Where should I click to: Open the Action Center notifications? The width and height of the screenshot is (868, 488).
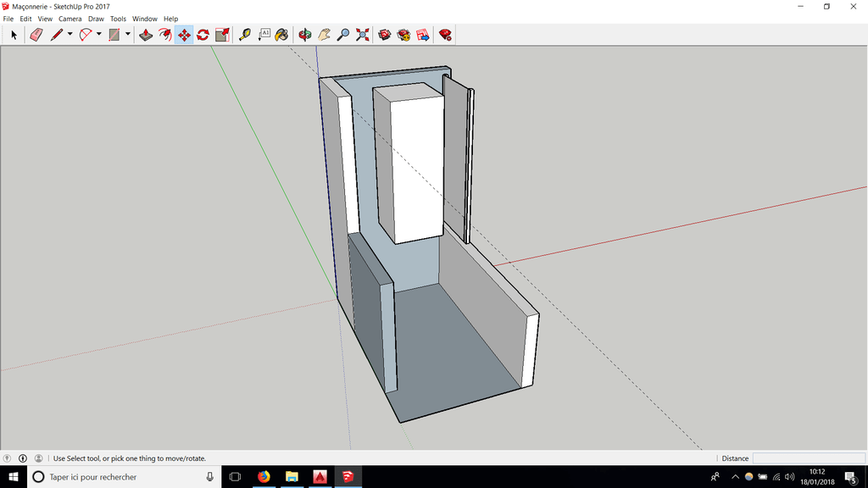tap(851, 477)
